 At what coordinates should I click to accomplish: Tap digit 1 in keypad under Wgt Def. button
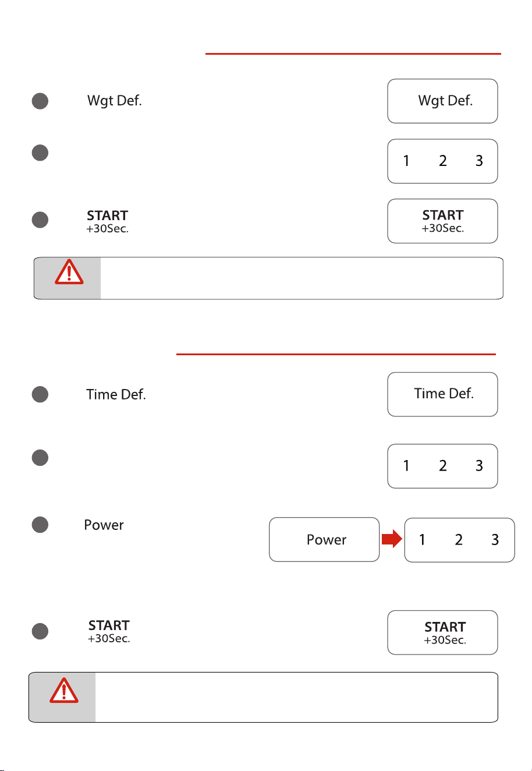click(406, 161)
